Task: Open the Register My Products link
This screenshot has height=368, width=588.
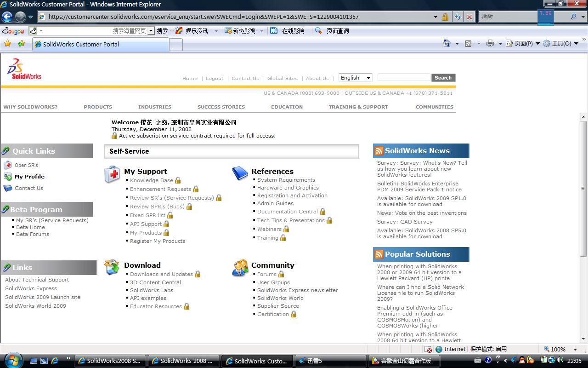Action: (158, 241)
